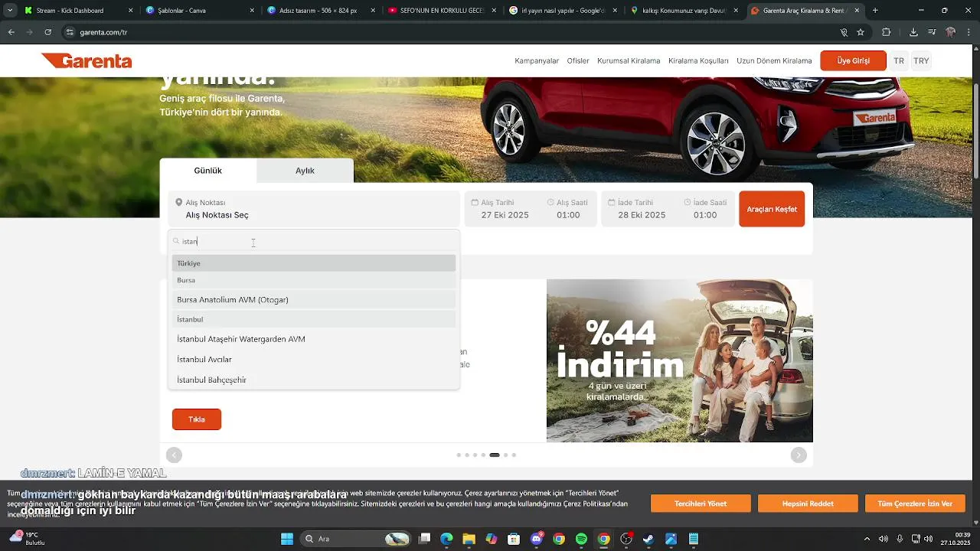
Task: Open Uzun Dönem Kiralama page
Action: point(774,60)
